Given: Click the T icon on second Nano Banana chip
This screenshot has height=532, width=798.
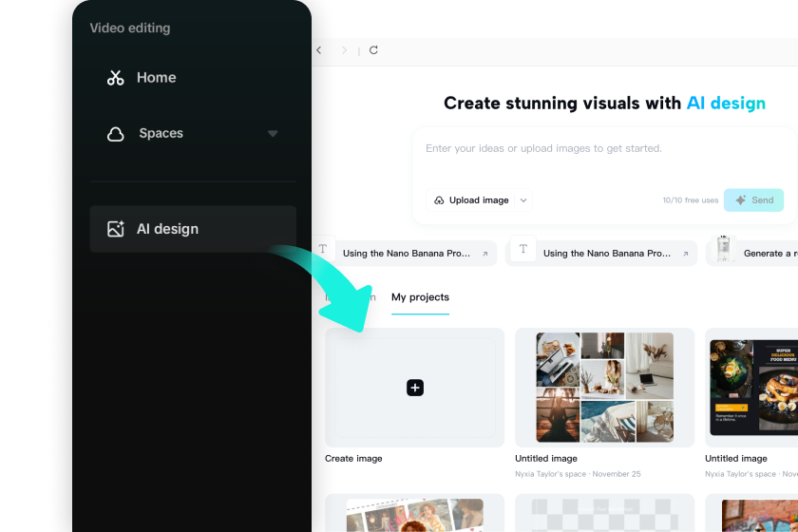Looking at the screenshot, I should pyautogui.click(x=523, y=249).
